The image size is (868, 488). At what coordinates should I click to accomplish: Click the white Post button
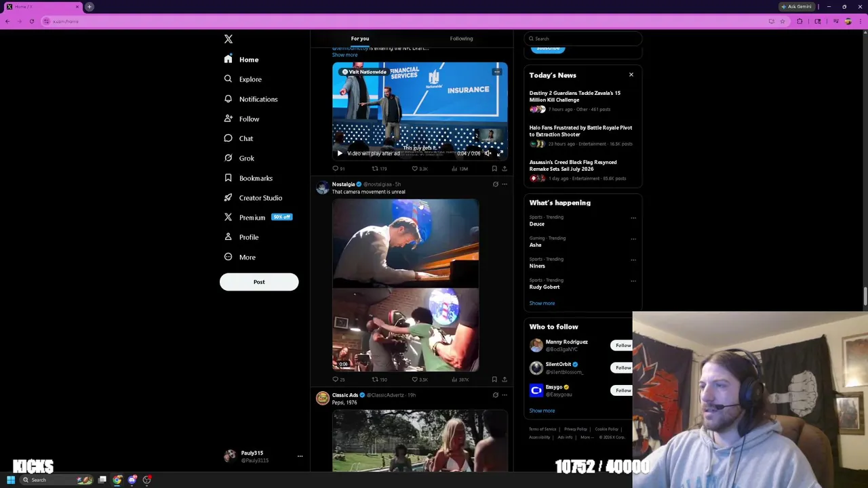259,282
